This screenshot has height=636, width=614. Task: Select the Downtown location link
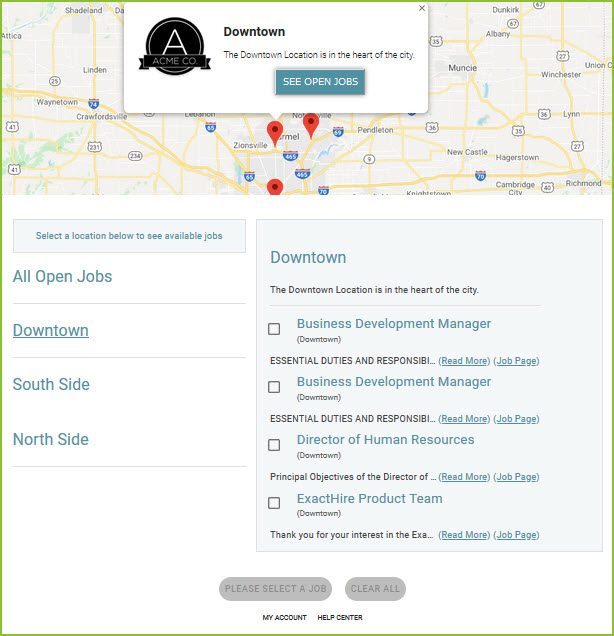point(51,330)
